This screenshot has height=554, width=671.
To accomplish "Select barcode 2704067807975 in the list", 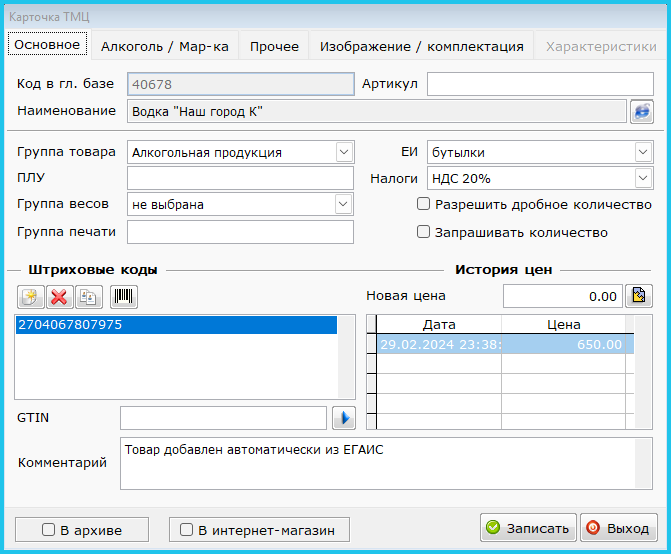I will tap(176, 325).
